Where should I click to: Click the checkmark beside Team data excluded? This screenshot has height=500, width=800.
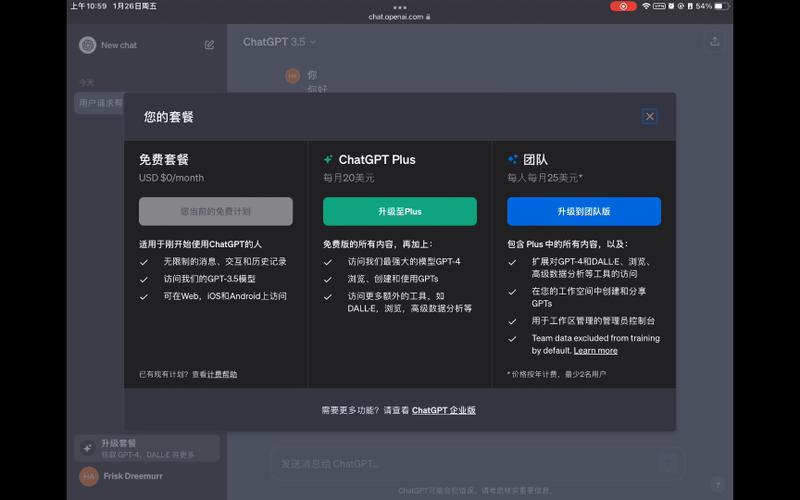(x=512, y=339)
